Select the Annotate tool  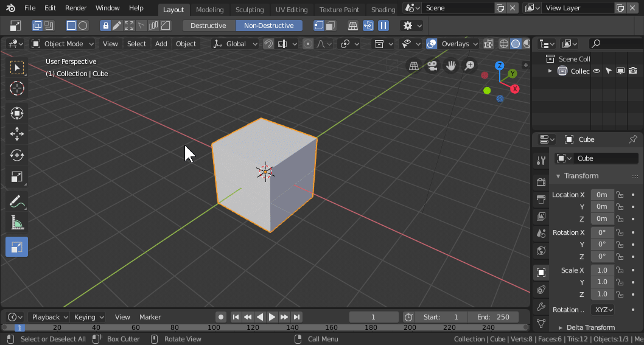tap(17, 201)
